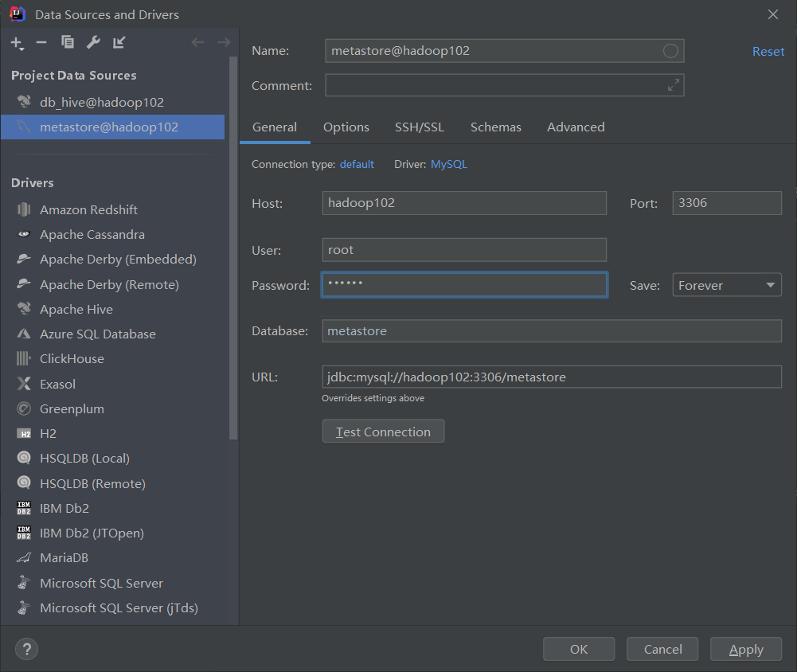Select db_hive@hadoop102 data source
Viewport: 797px width, 672px height.
[x=112, y=102]
